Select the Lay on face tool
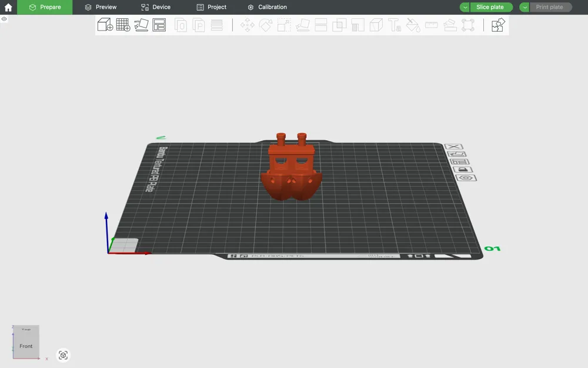The image size is (588, 368). 302,25
